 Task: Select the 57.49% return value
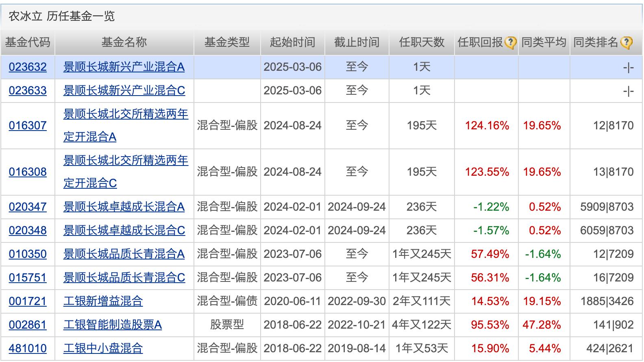point(490,254)
